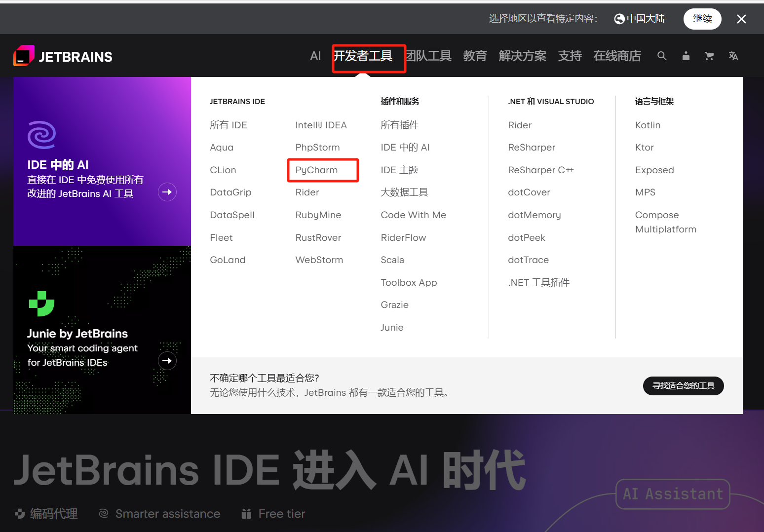
Task: Open IDE 主题 link
Action: [399, 170]
